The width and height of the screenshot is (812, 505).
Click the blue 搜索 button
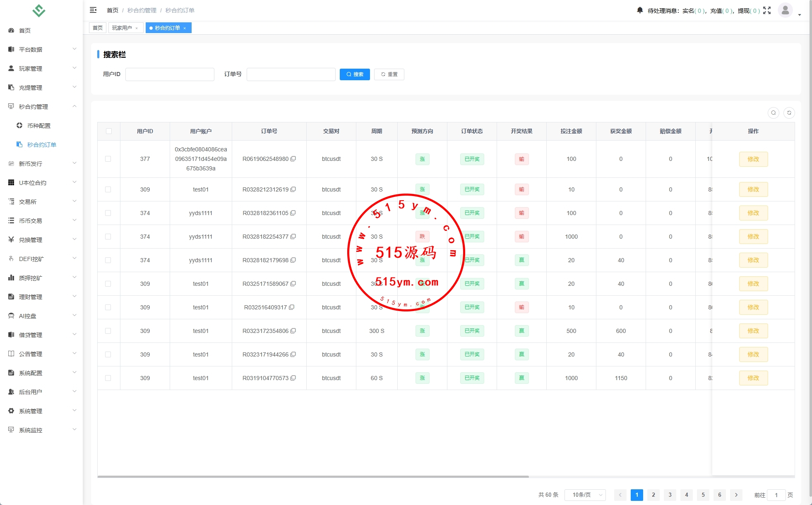tap(355, 74)
